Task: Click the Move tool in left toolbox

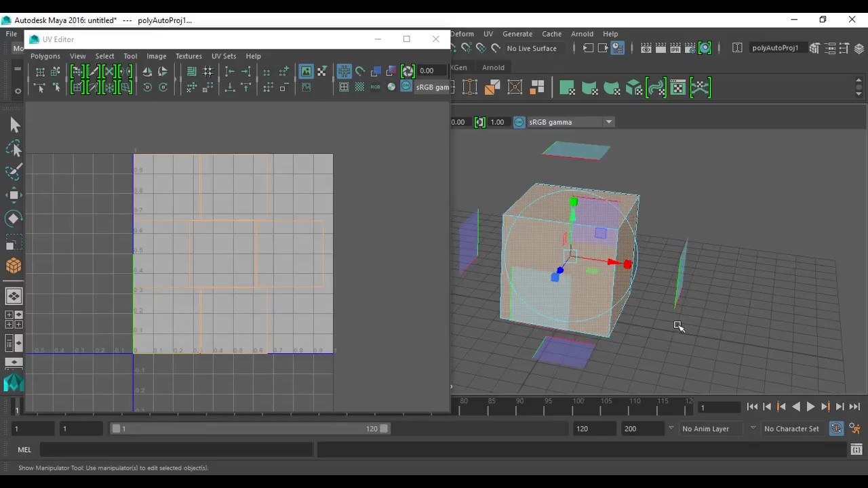Action: pyautogui.click(x=14, y=195)
